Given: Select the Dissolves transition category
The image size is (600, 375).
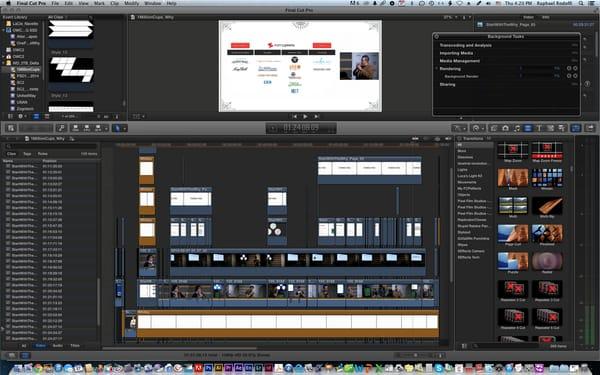Looking at the screenshot, I should point(465,157).
